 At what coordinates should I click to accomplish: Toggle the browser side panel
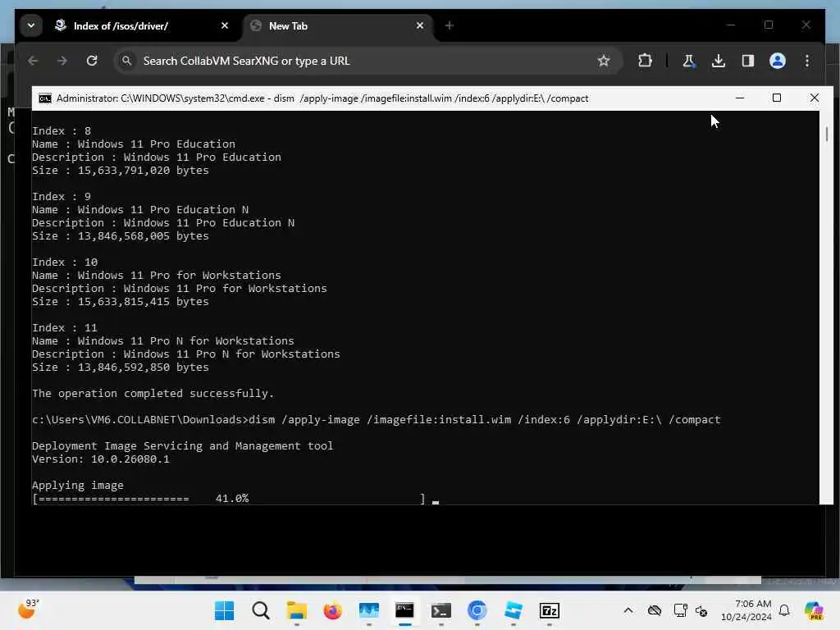pos(748,61)
